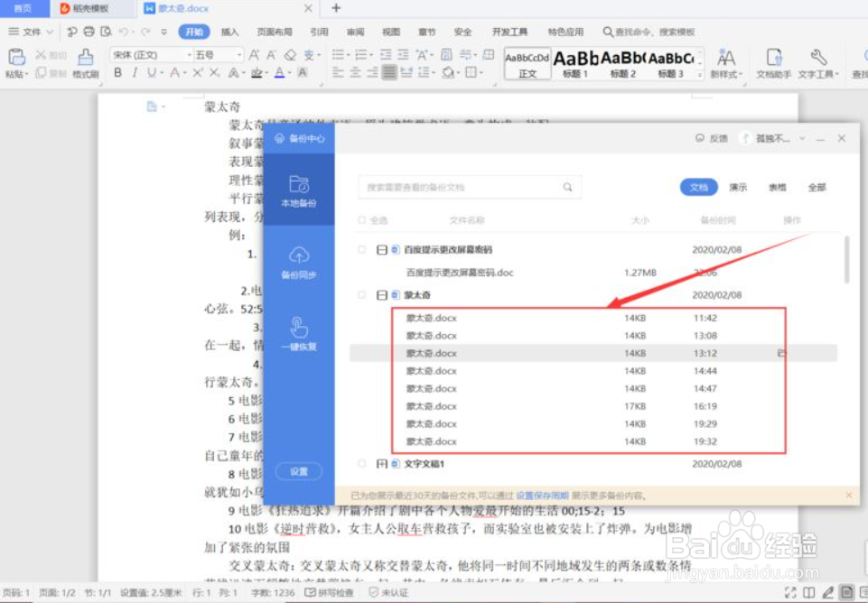
Task: Toggle spell check (拼写检查) in status bar
Action: 329,592
